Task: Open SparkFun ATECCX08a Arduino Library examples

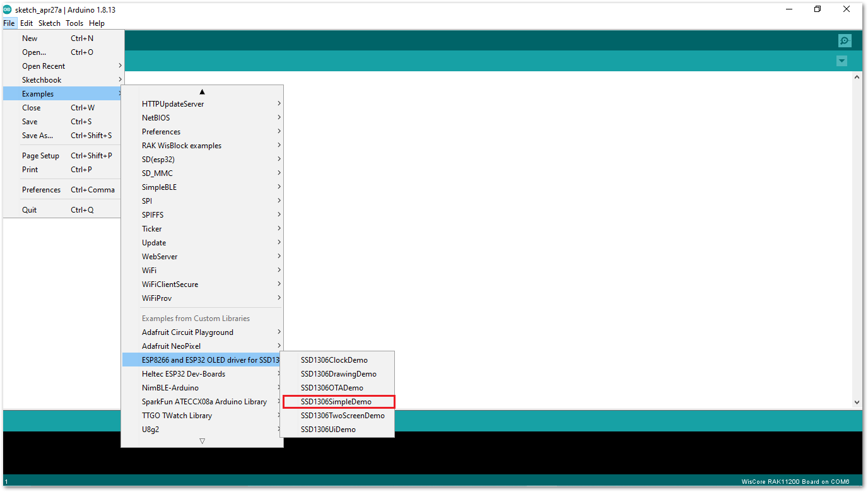Action: (x=202, y=402)
